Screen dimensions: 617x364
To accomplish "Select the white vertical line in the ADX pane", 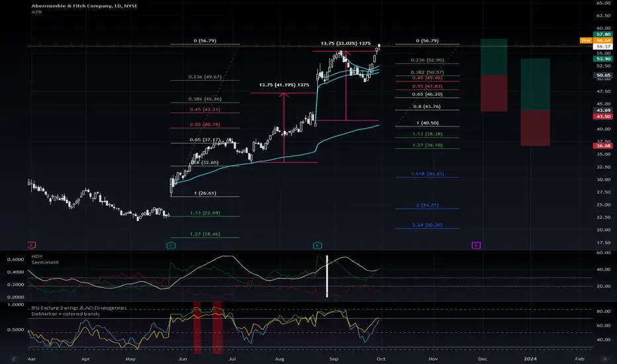I will pos(327,276).
